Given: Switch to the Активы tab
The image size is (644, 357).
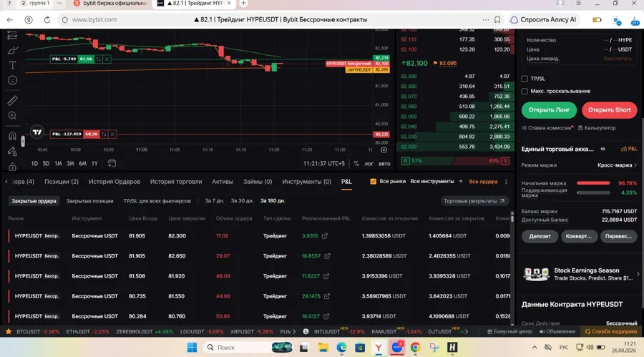Looking at the screenshot, I should click(223, 182).
